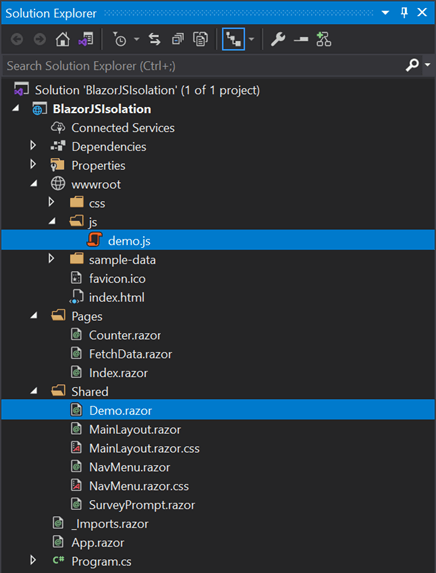Open the Solution Explorer window options dropdown
This screenshot has width=436, height=573.
point(385,13)
